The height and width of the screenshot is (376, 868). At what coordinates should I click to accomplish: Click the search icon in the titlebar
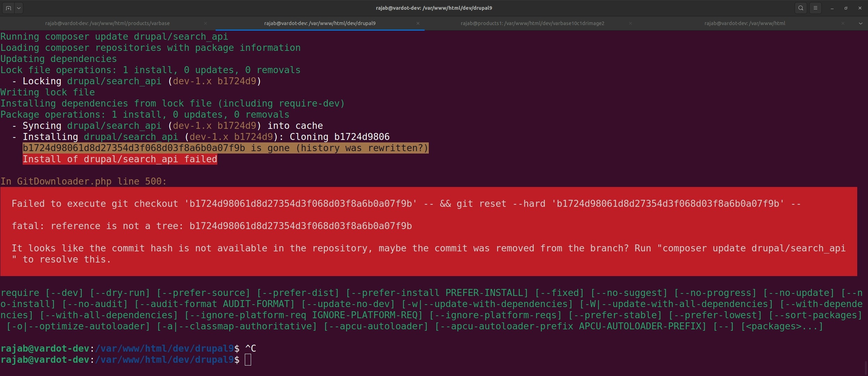[801, 8]
